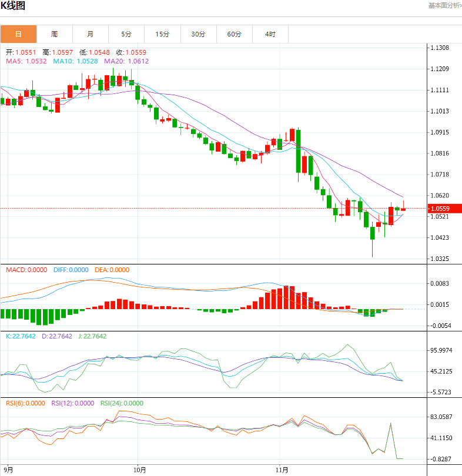Image resolution: width=462 pixels, height=476 pixels.
Task: Click the 1.0816 price axis label
Action: (440, 153)
